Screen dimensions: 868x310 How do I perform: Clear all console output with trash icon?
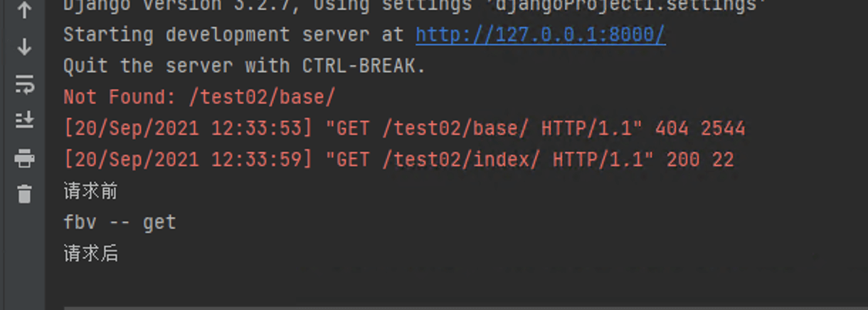(24, 194)
